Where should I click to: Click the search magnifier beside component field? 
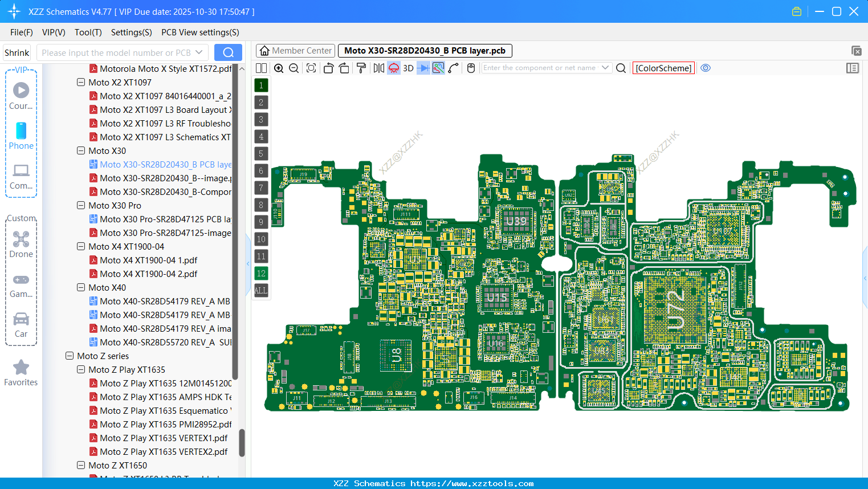click(621, 68)
